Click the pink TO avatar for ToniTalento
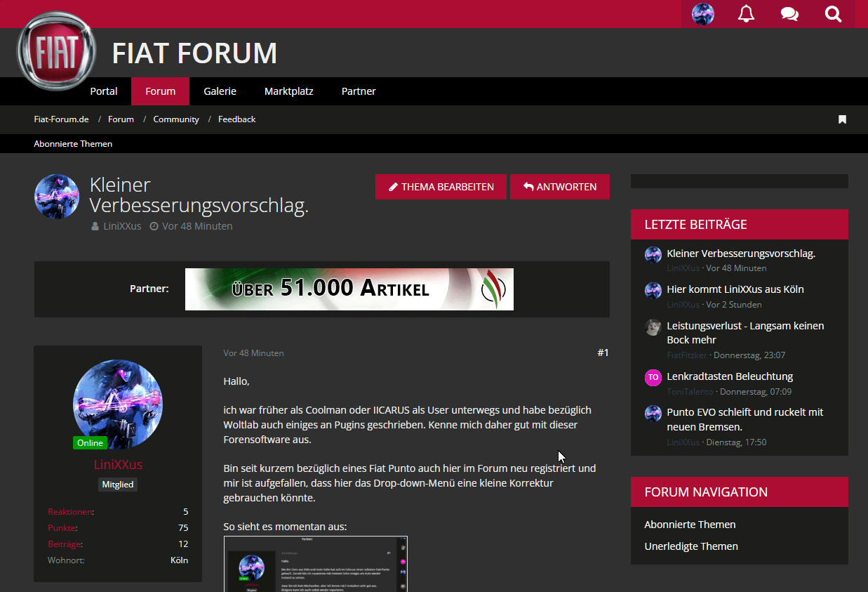The height and width of the screenshot is (592, 868). pos(653,377)
